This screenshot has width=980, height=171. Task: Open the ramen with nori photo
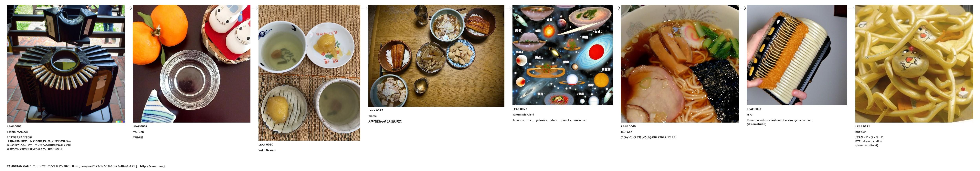680,64
